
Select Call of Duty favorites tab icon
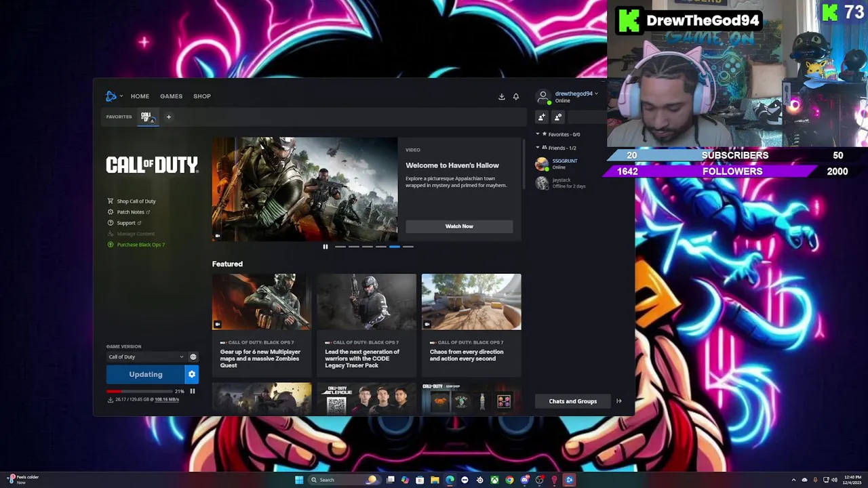click(x=147, y=117)
